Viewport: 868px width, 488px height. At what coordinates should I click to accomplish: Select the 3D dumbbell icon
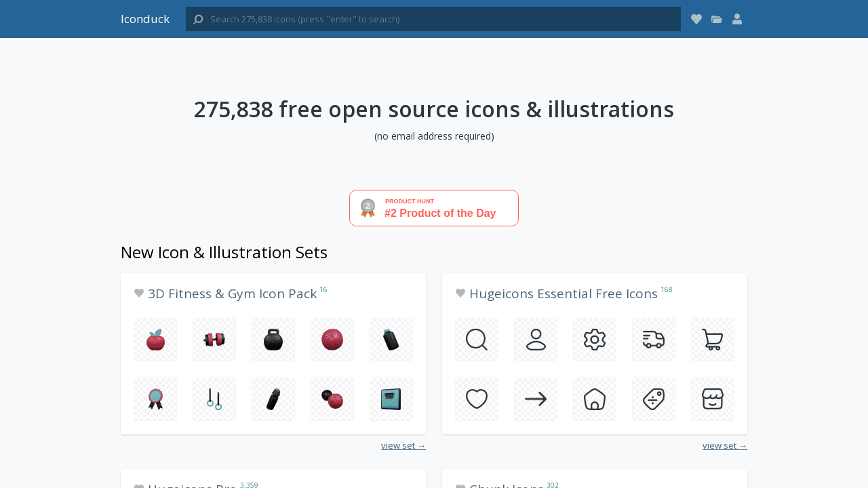214,340
